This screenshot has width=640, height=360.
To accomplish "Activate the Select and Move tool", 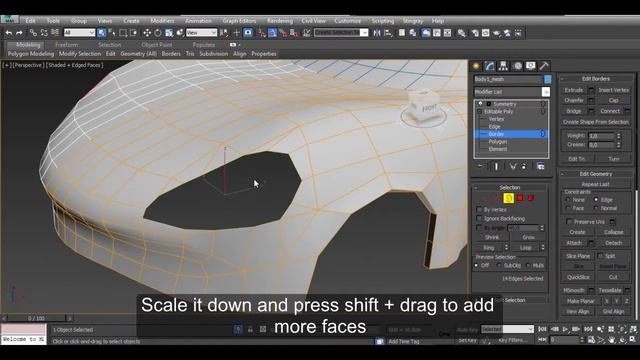I will [x=147, y=33].
